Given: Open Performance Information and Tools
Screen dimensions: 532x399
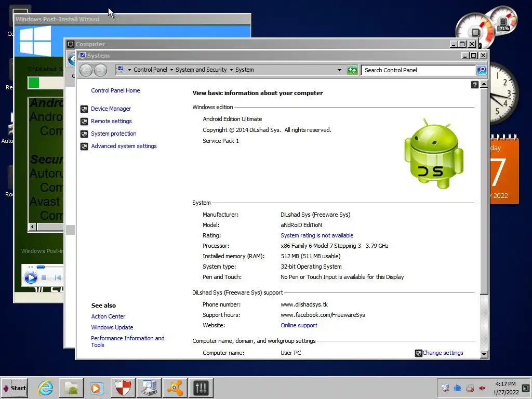Looking at the screenshot, I should pyautogui.click(x=128, y=341).
